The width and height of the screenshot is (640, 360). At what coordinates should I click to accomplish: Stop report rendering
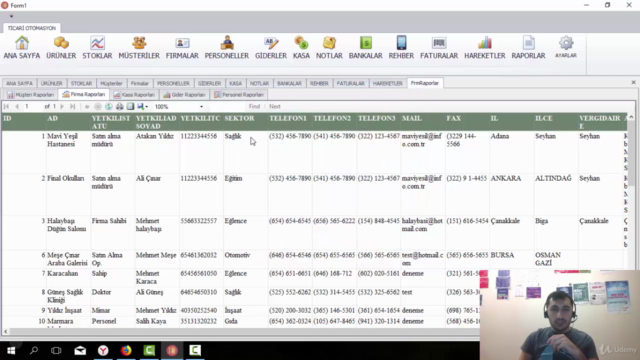98,107
